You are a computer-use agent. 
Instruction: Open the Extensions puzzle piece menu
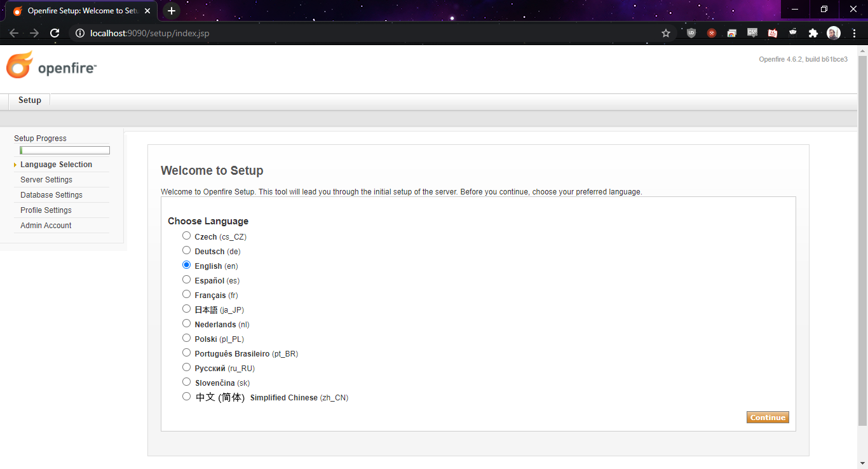click(x=813, y=33)
